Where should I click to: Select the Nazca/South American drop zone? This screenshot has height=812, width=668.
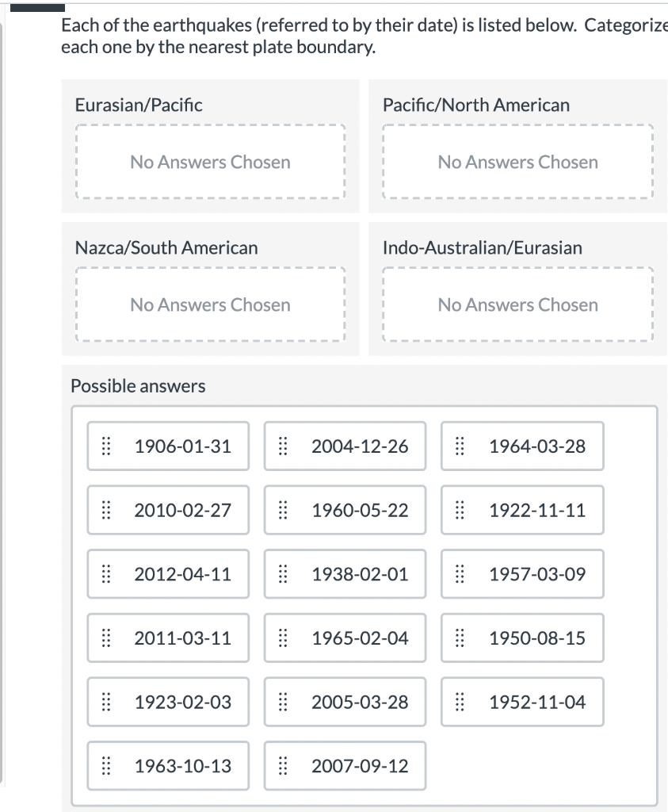tap(210, 304)
